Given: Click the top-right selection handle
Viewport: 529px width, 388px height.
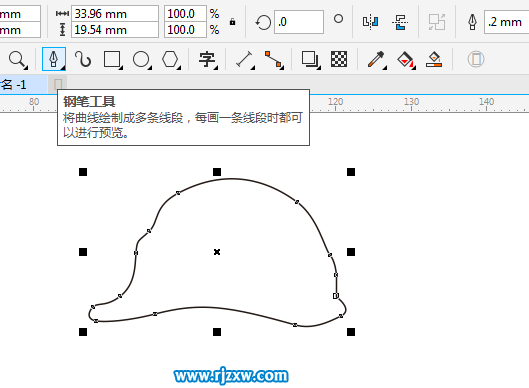Looking at the screenshot, I should point(351,172).
